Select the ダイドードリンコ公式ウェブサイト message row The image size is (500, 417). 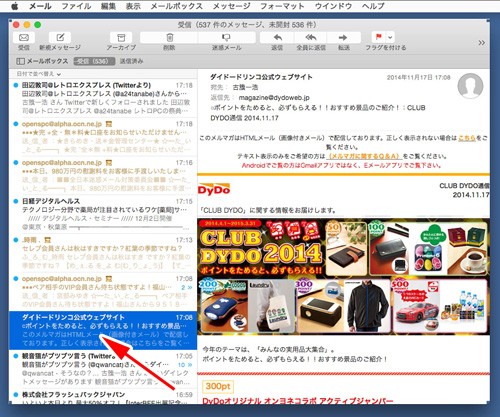tap(103, 330)
